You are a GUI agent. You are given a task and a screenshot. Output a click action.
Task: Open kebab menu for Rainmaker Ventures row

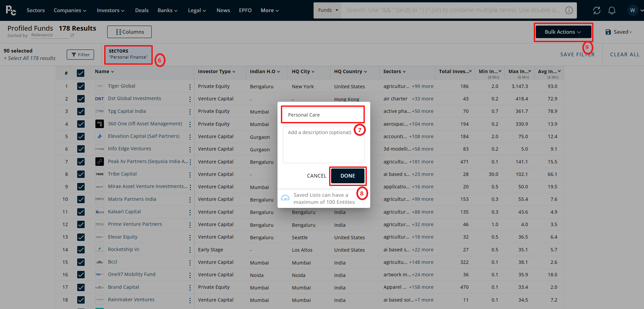click(x=190, y=300)
